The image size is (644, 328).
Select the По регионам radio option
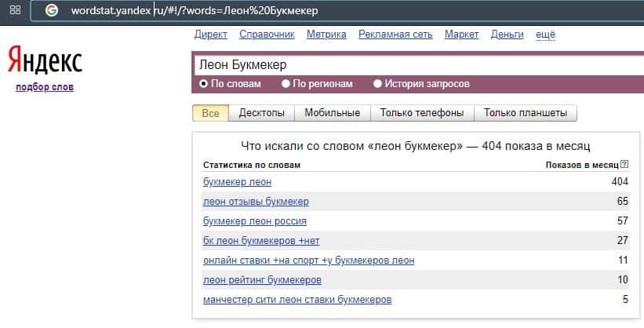coord(286,84)
